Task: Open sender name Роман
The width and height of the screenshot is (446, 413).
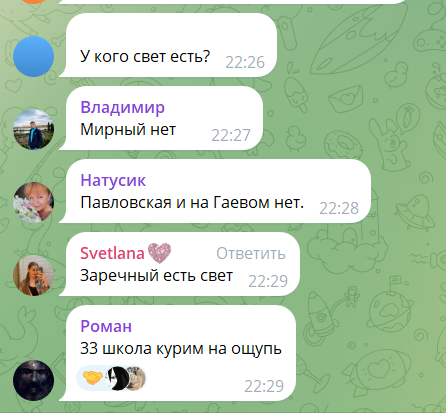Action: (106, 326)
